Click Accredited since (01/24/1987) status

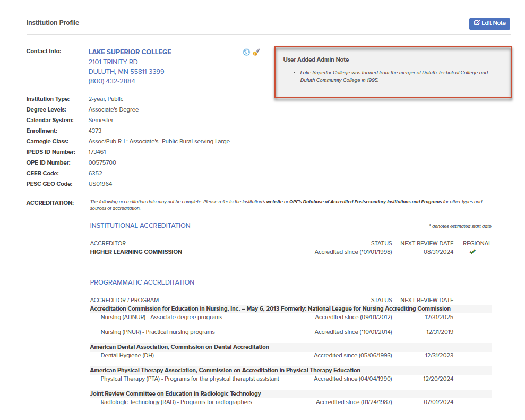354,402
